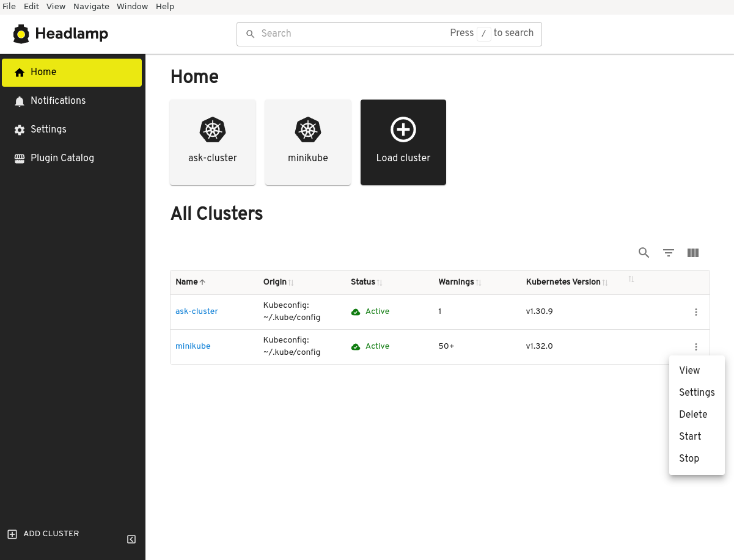Collapse the sidebar with the arrow icon
This screenshot has height=560, width=734.
[x=131, y=539]
